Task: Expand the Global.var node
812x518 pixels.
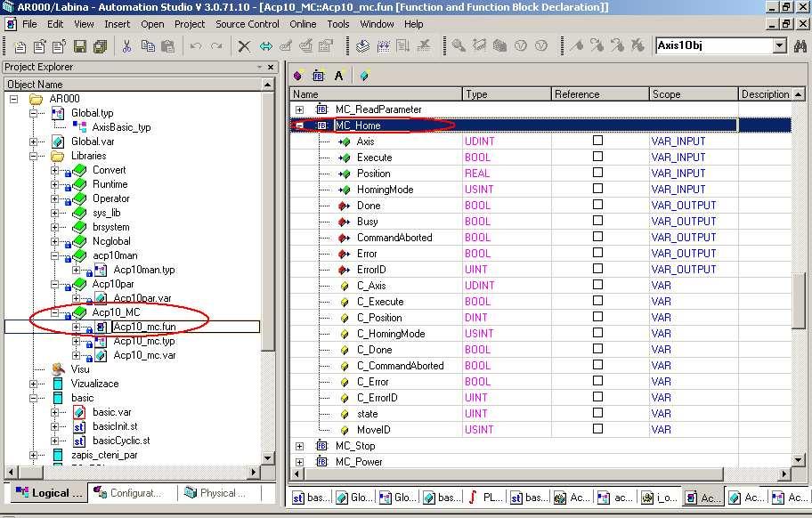Action: click(33, 142)
